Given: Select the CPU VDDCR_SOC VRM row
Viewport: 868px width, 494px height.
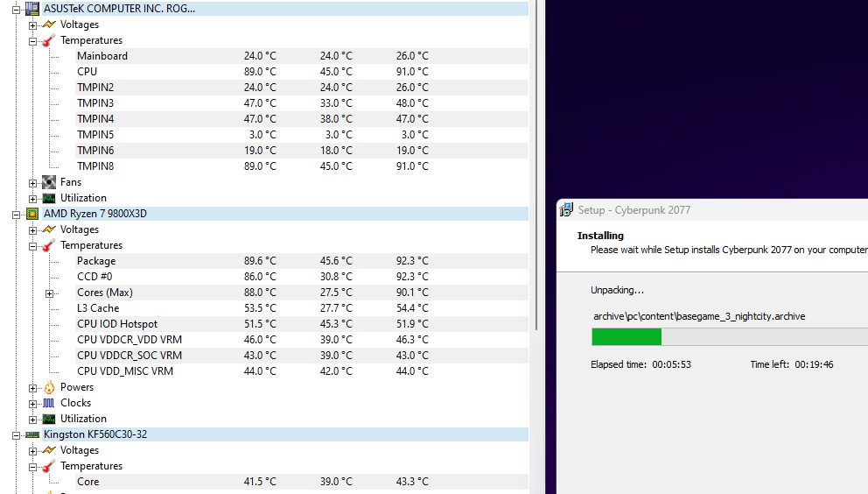Looking at the screenshot, I should [302, 356].
